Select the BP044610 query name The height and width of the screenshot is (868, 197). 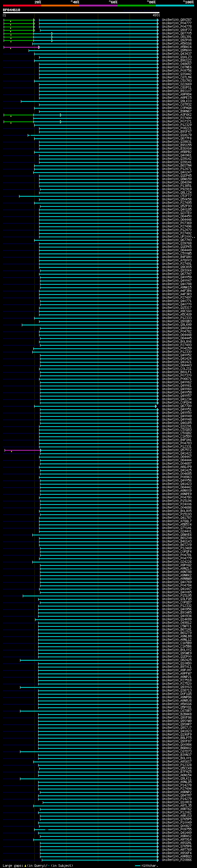coord(11,10)
